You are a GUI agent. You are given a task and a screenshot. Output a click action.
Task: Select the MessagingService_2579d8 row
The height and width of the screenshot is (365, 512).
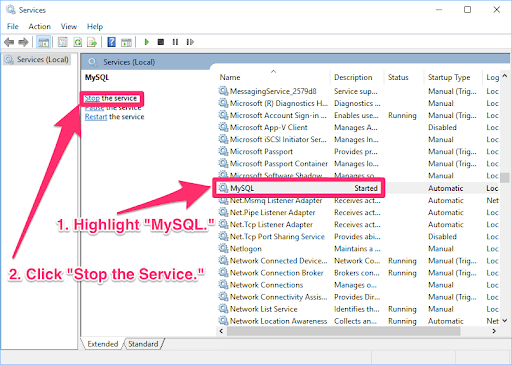click(x=358, y=91)
